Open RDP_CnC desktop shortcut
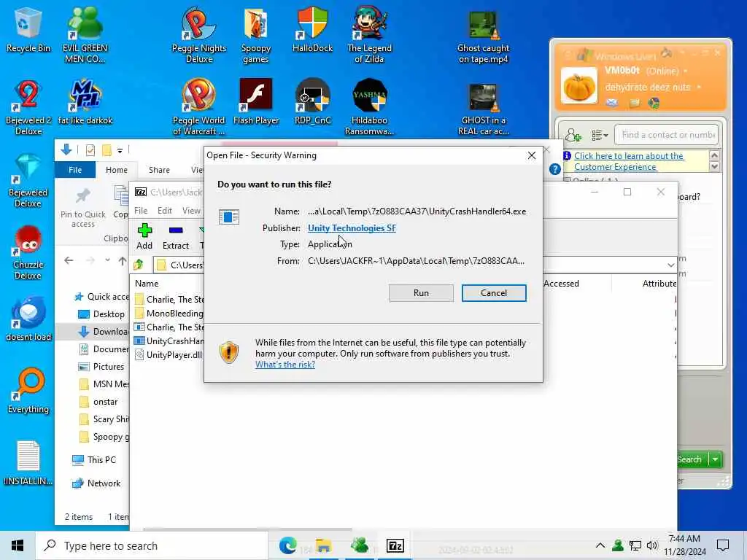Screen dimensions: 747x560 coord(312,102)
